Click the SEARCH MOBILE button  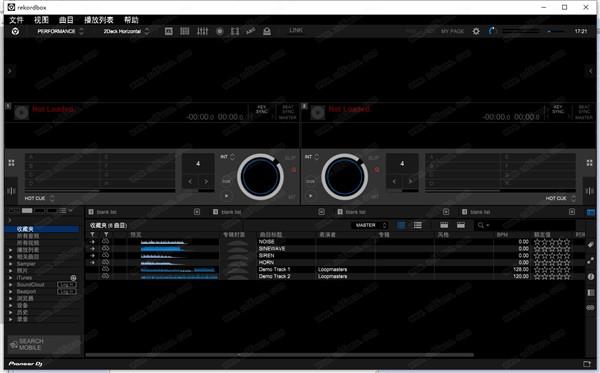click(44, 344)
